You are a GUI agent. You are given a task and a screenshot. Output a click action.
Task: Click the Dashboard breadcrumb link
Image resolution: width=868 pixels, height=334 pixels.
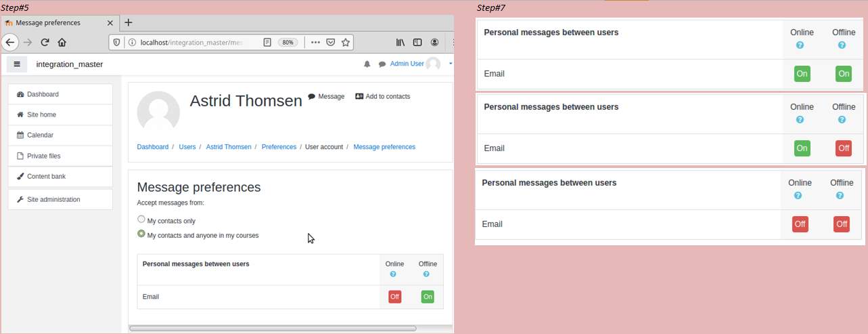153,147
